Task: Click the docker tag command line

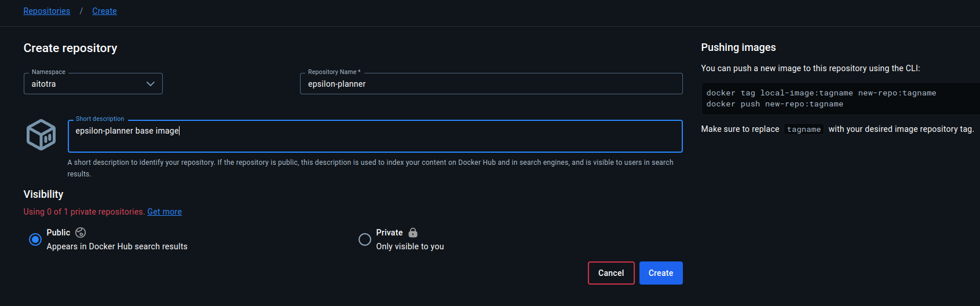Action: [821, 93]
